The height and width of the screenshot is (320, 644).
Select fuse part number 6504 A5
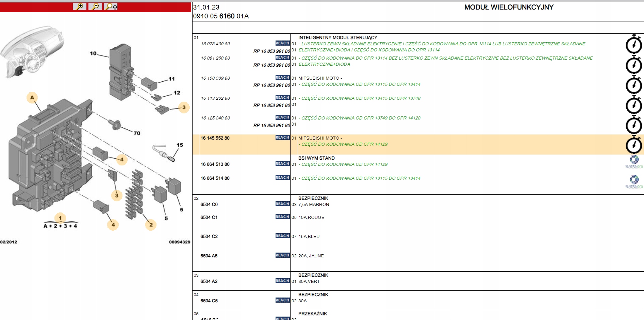pyautogui.click(x=209, y=256)
